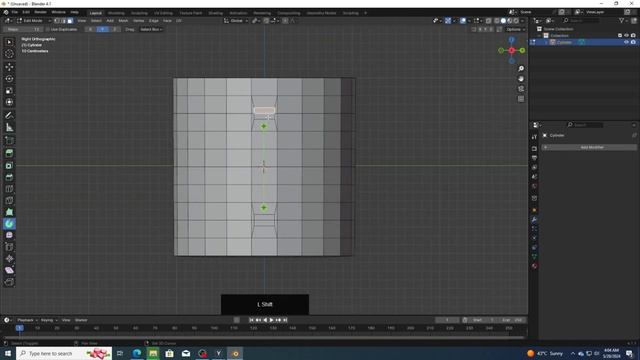
Task: Switch to the Modeling workspace tab
Action: tap(116, 13)
